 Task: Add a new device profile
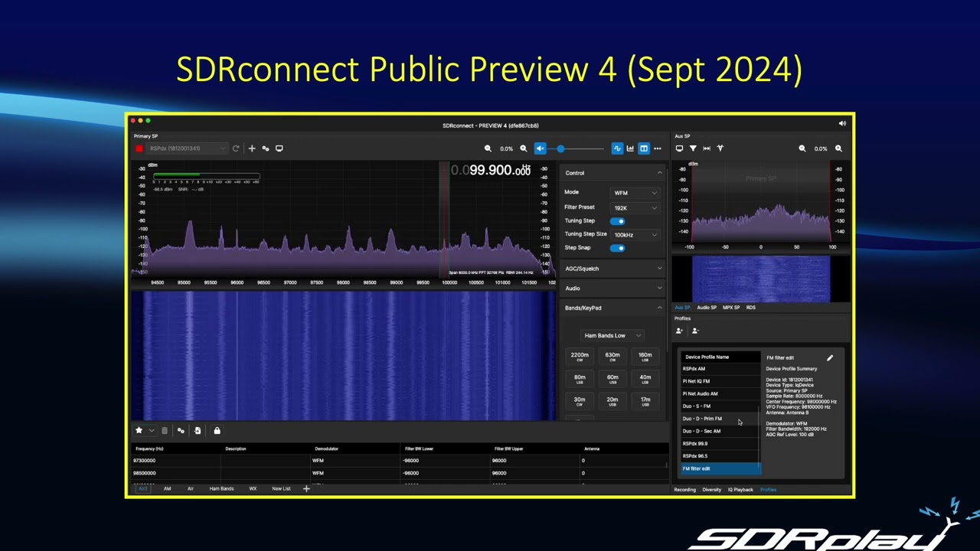point(679,331)
